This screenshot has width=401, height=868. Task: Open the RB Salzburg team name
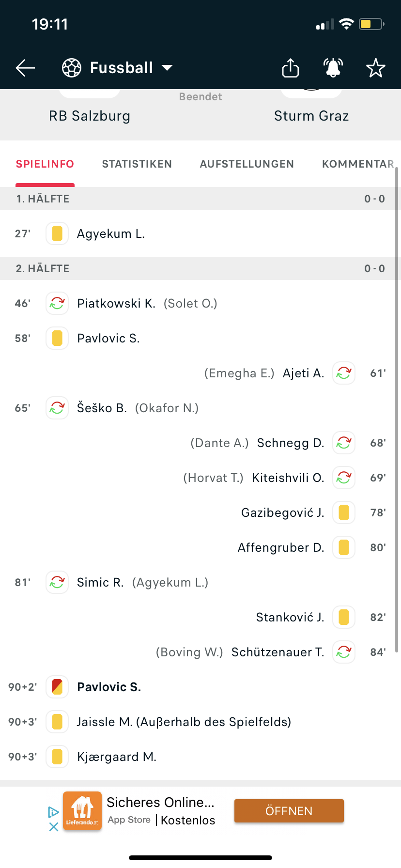90,116
